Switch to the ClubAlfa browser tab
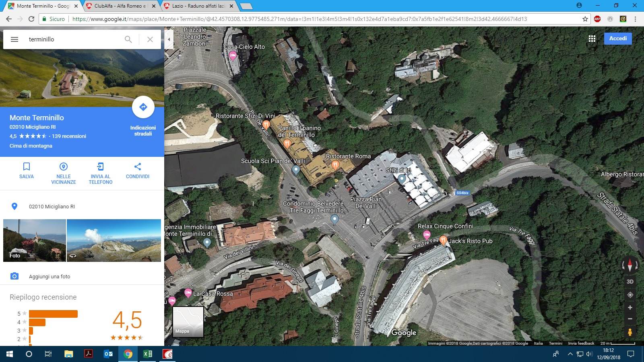Viewport: 644px width, 362px height. point(120,6)
